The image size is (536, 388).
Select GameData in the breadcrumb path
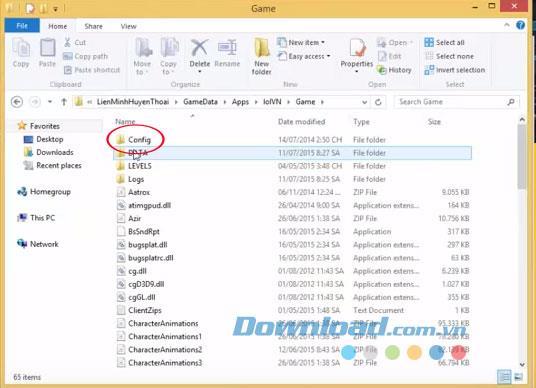(x=200, y=102)
